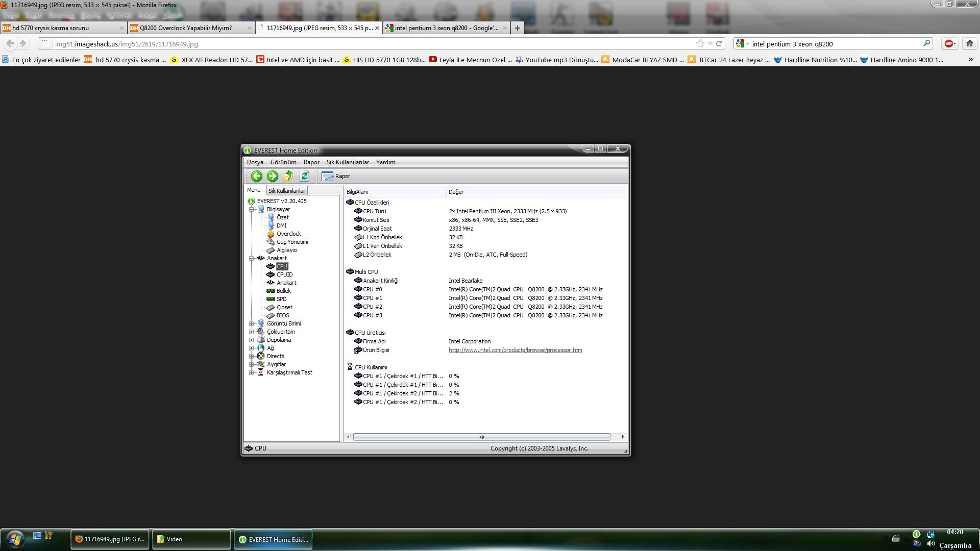
Task: Select Güç Yönetimi in the tree
Action: click(x=292, y=242)
